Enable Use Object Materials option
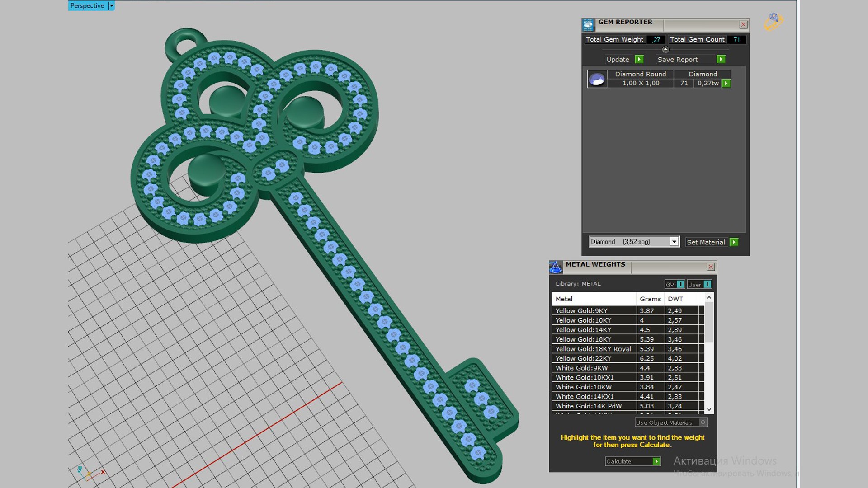The height and width of the screenshot is (488, 868). [703, 422]
